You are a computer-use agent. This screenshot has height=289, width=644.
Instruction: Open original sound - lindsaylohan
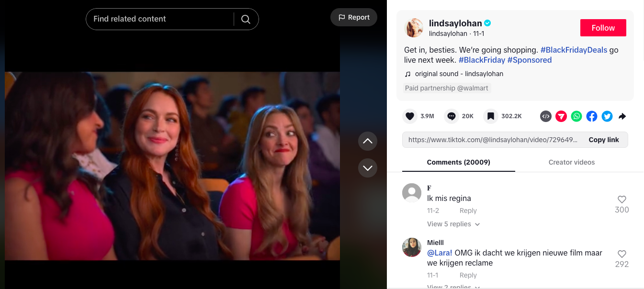pyautogui.click(x=459, y=74)
